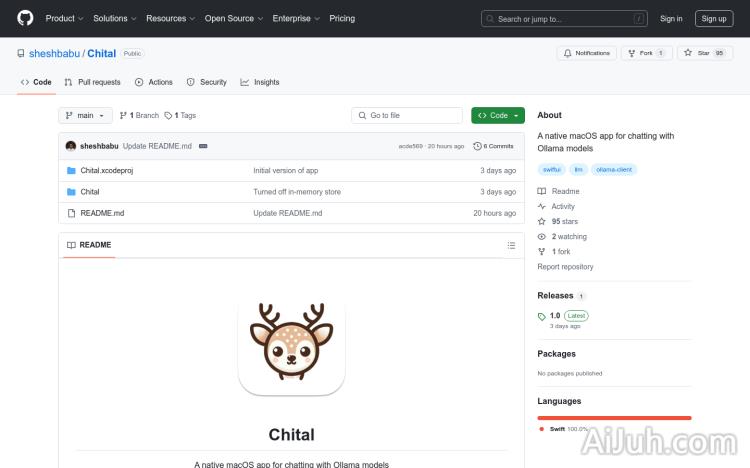Click the README.md file icon

pyautogui.click(x=71, y=213)
